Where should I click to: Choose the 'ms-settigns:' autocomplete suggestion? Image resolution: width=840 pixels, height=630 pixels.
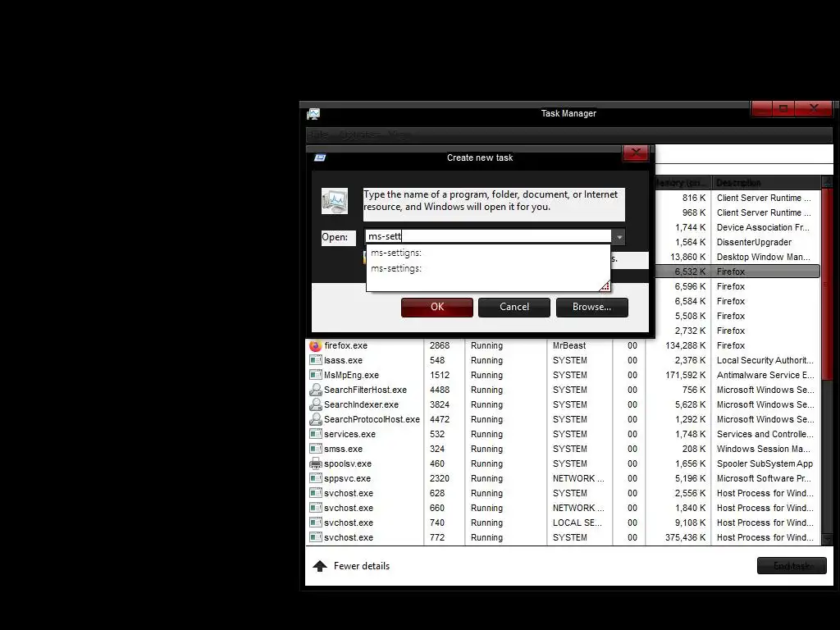396,253
